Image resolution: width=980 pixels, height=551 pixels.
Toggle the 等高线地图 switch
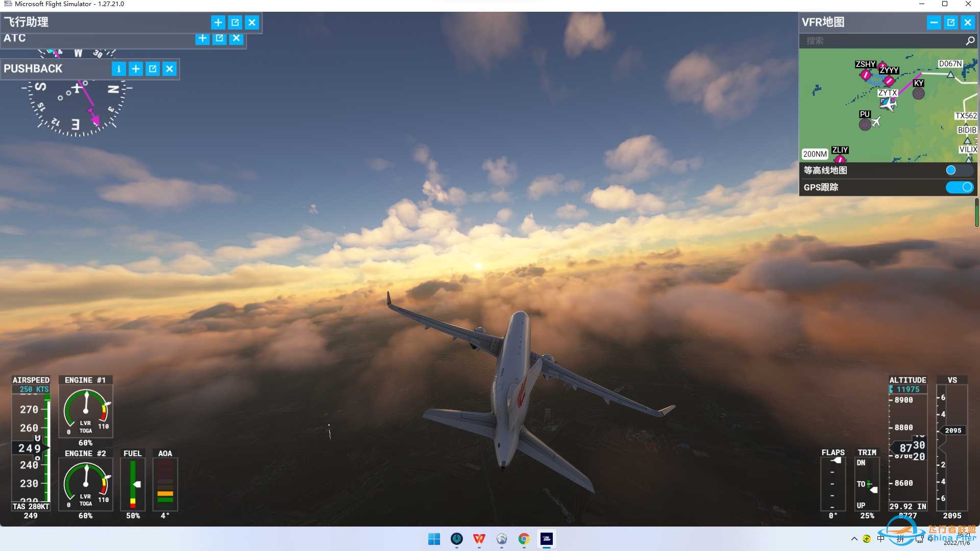coord(959,170)
